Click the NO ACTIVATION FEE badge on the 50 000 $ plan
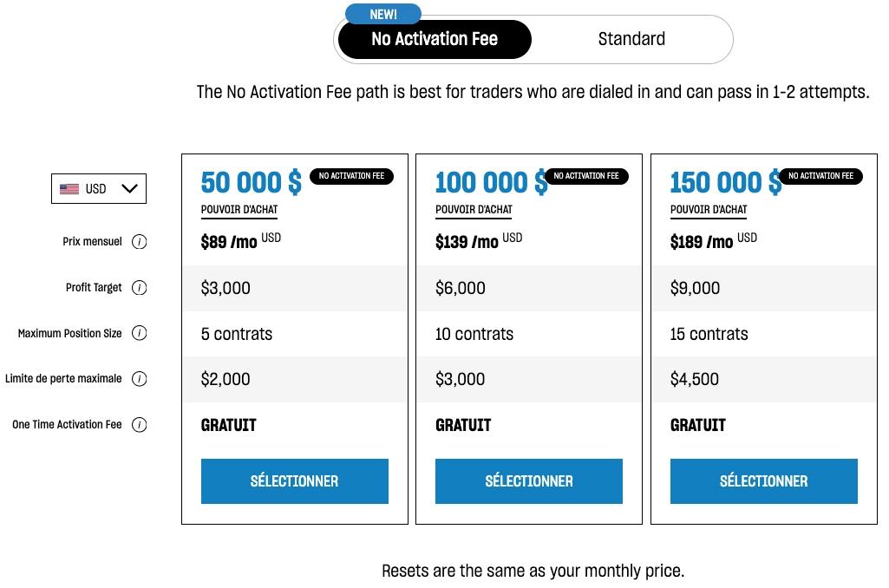The width and height of the screenshot is (889, 588). [x=352, y=176]
